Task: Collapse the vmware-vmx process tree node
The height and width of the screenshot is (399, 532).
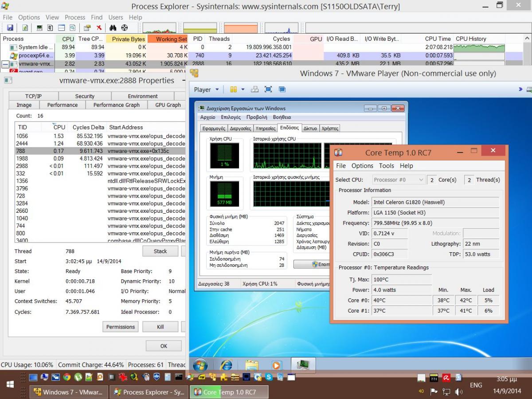Action: click(x=4, y=64)
